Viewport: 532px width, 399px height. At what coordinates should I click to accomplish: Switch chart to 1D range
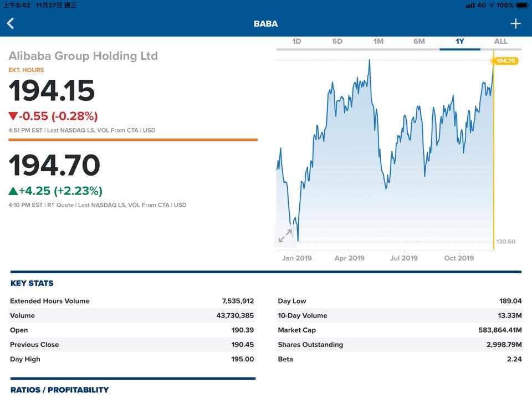[296, 42]
